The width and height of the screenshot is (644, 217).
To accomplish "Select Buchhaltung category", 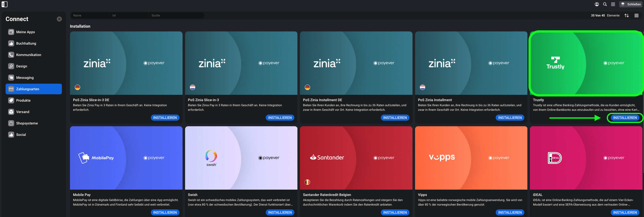I will pos(34,43).
